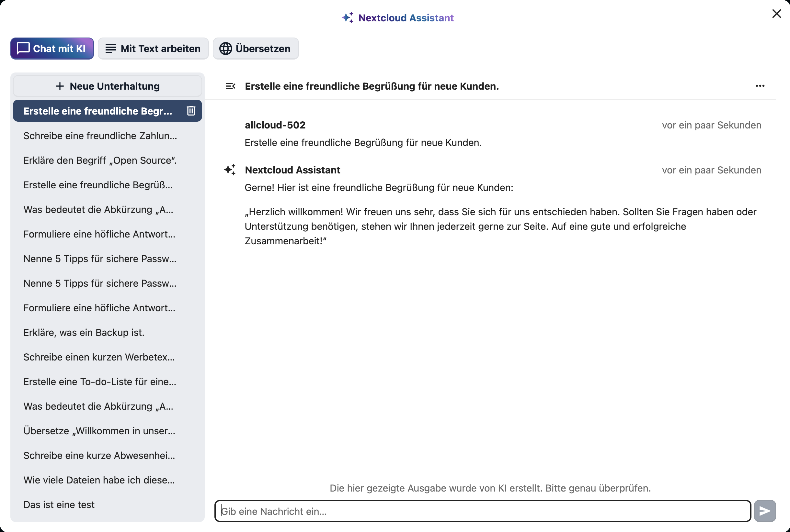Click the username allcloud-502
The width and height of the screenshot is (790, 532).
pos(275,125)
